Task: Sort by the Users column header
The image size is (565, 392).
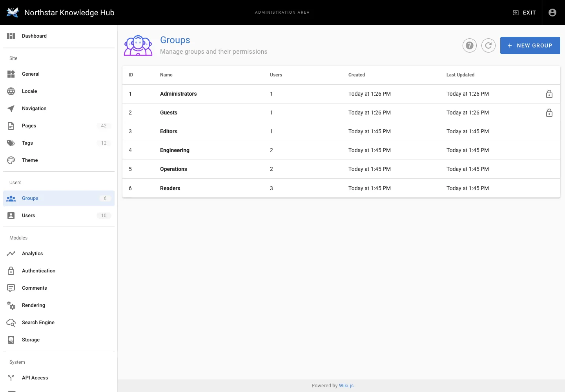Action: [276, 75]
